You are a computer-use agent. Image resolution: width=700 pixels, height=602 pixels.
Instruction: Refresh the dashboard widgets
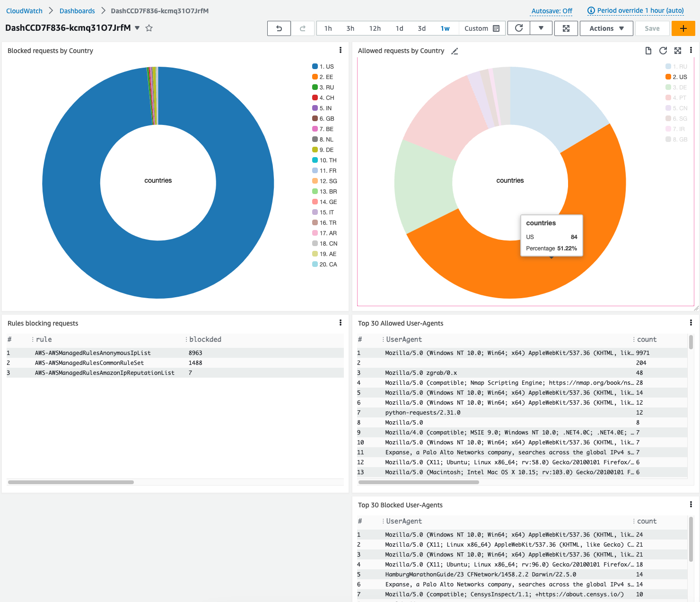pos(519,28)
